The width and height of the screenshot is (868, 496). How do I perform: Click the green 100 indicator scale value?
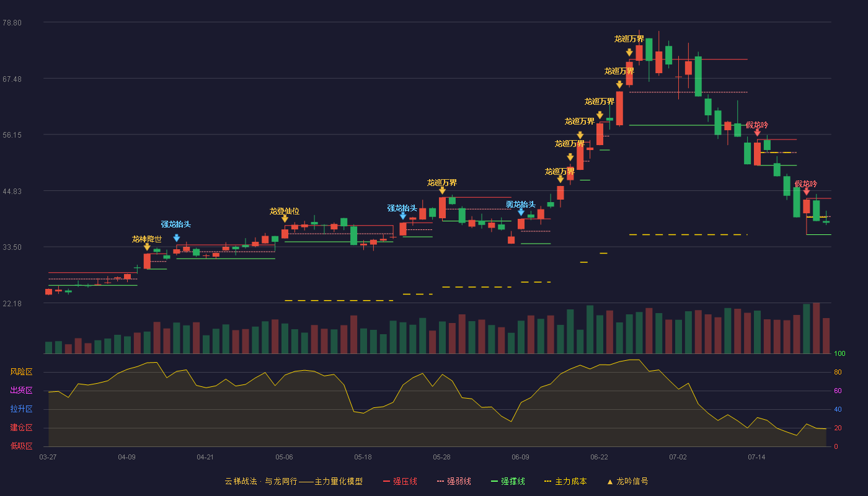[839, 354]
